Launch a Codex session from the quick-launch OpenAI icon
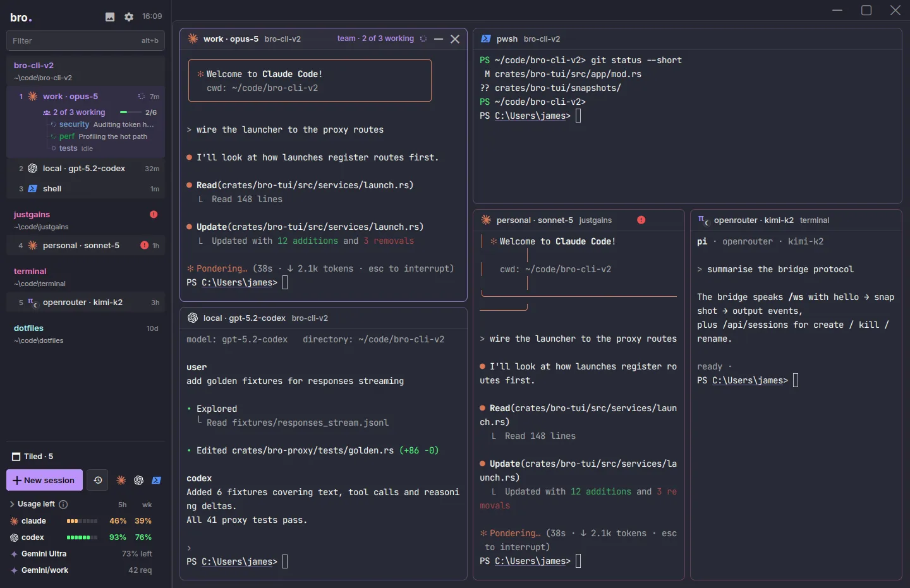 click(x=139, y=481)
